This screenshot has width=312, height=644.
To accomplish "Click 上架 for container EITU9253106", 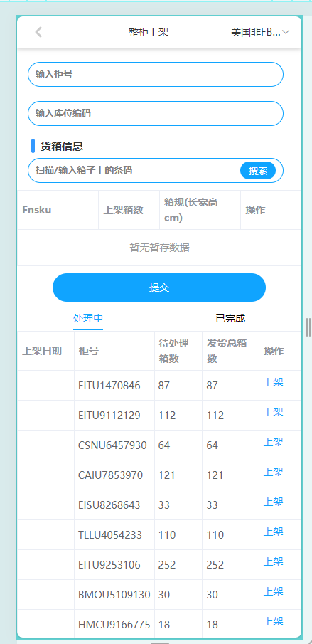I will (273, 562).
